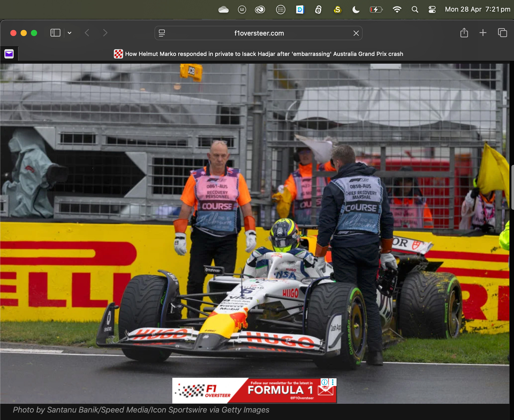Expand the sidebar tab group dropdown arrow
The width and height of the screenshot is (514, 420).
tap(70, 33)
